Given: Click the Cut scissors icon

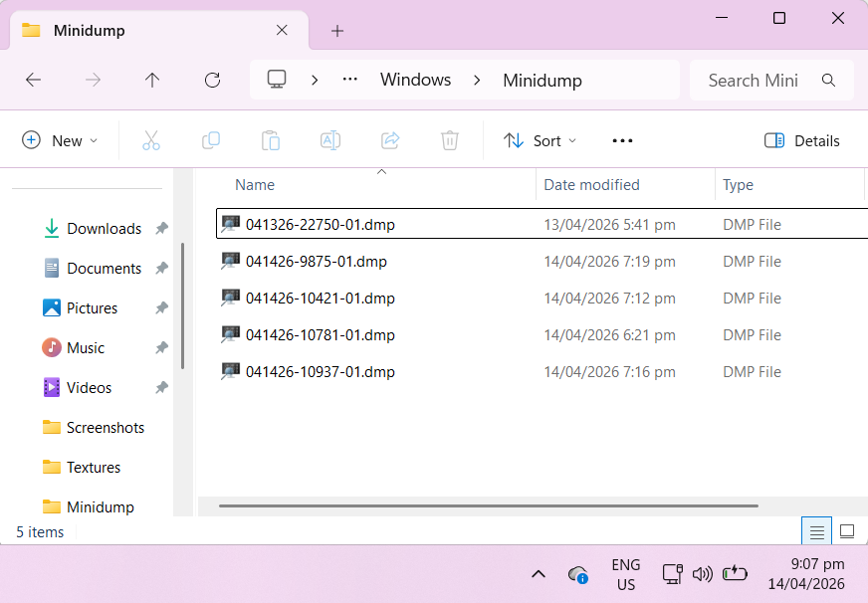Looking at the screenshot, I should coord(151,140).
